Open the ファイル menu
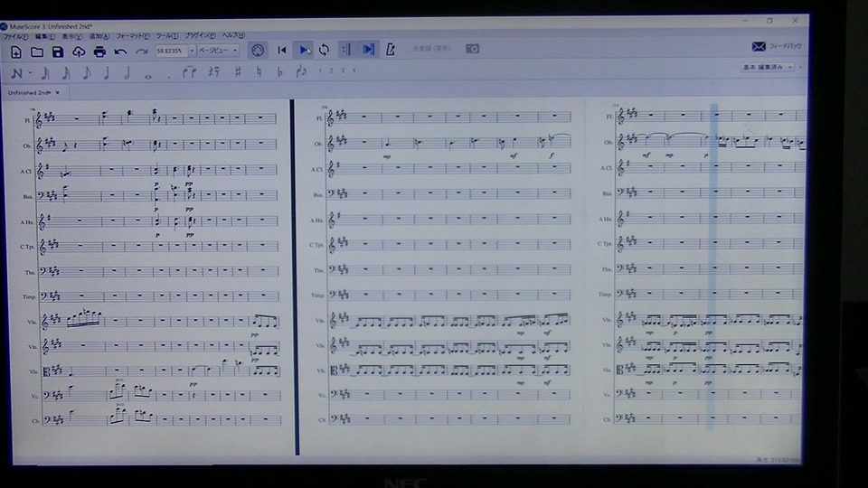This screenshot has width=868, height=488. (15, 36)
